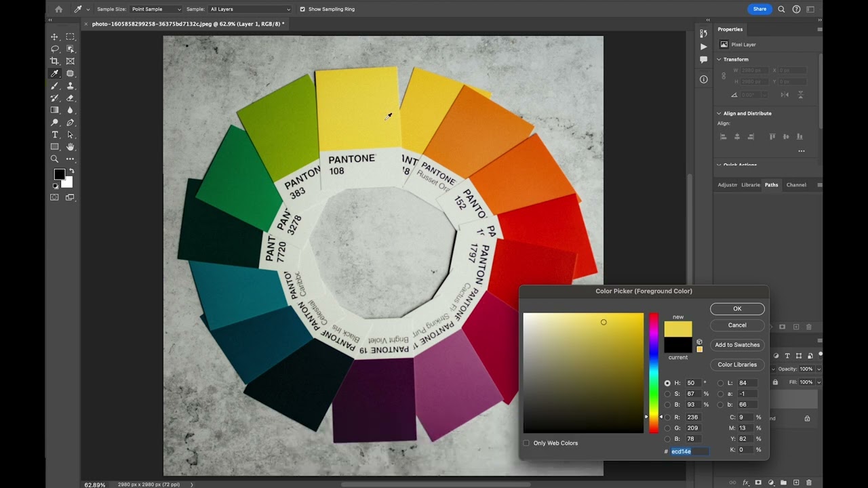868x488 pixels.
Task: Select the Move tool
Action: tap(54, 37)
